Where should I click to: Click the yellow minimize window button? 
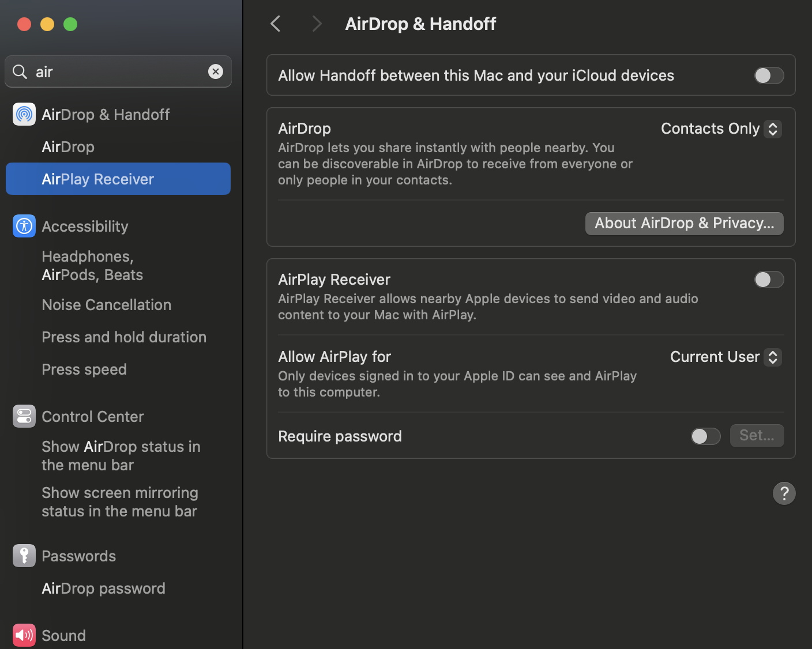[x=47, y=24]
